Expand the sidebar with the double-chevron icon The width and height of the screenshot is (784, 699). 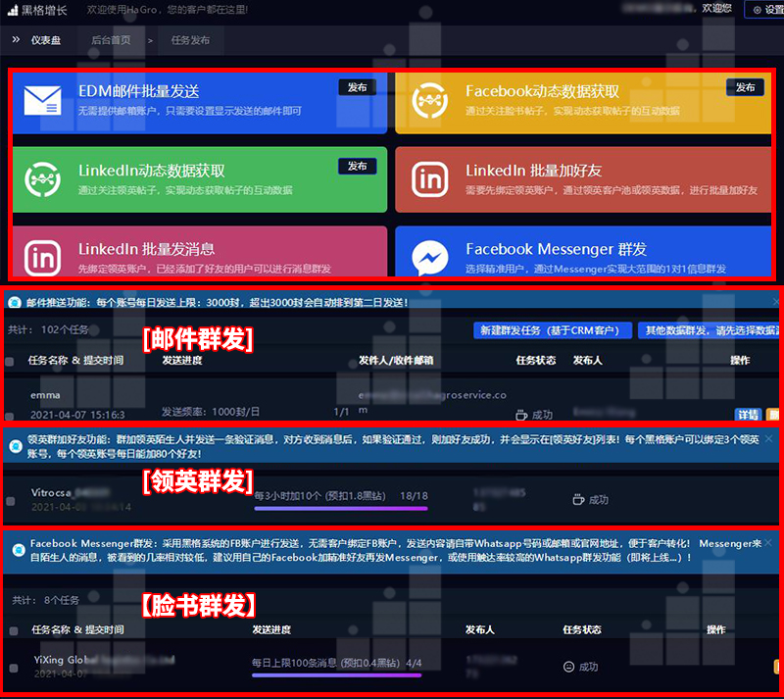tap(16, 40)
